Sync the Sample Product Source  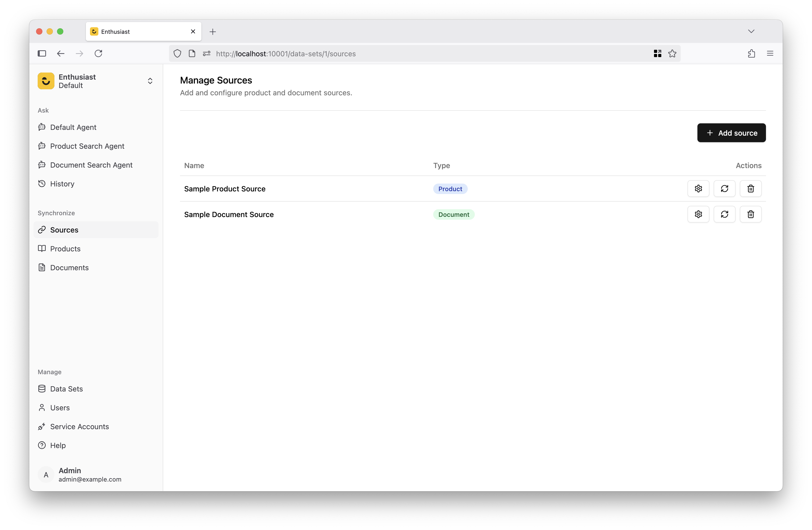tap(724, 189)
